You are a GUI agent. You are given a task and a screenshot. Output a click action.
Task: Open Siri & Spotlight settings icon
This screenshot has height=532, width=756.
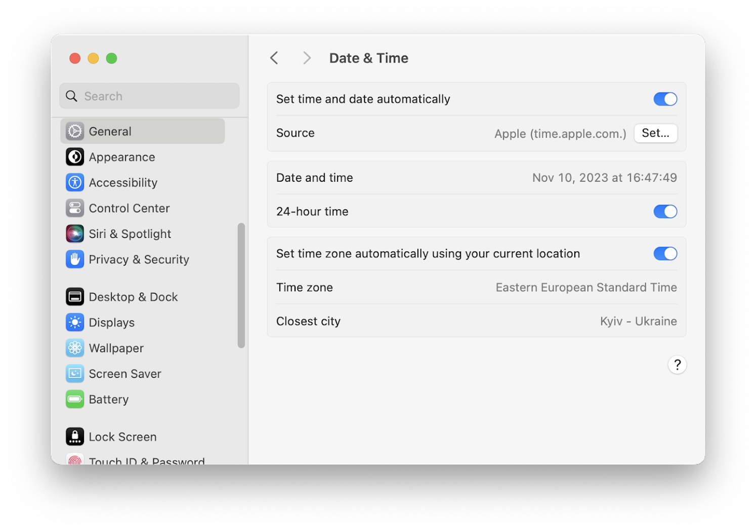(74, 233)
